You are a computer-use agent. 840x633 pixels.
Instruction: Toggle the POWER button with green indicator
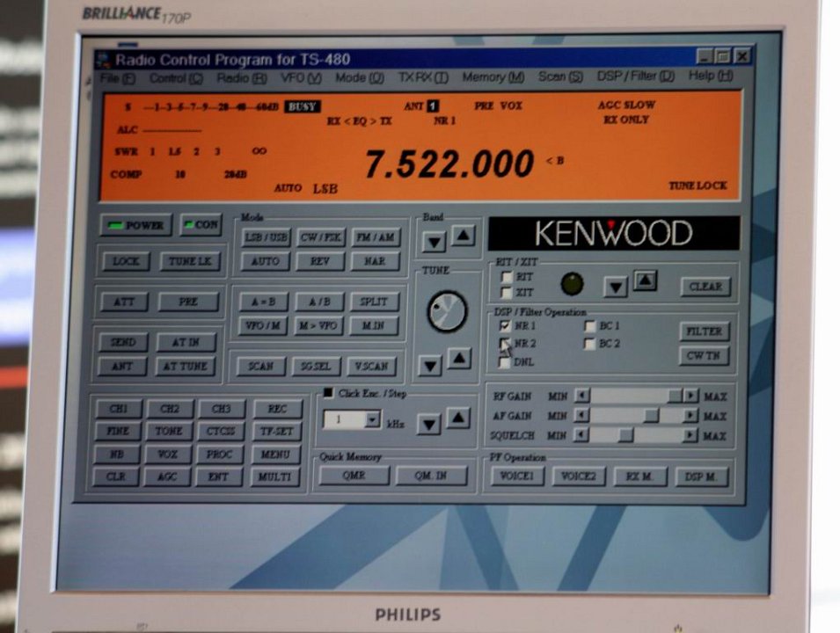coord(136,225)
